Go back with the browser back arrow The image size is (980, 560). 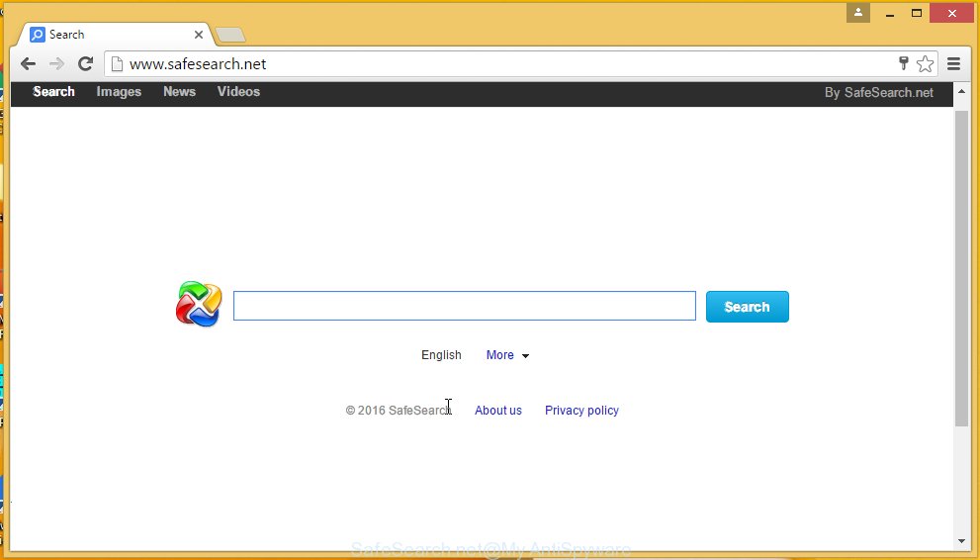[28, 63]
